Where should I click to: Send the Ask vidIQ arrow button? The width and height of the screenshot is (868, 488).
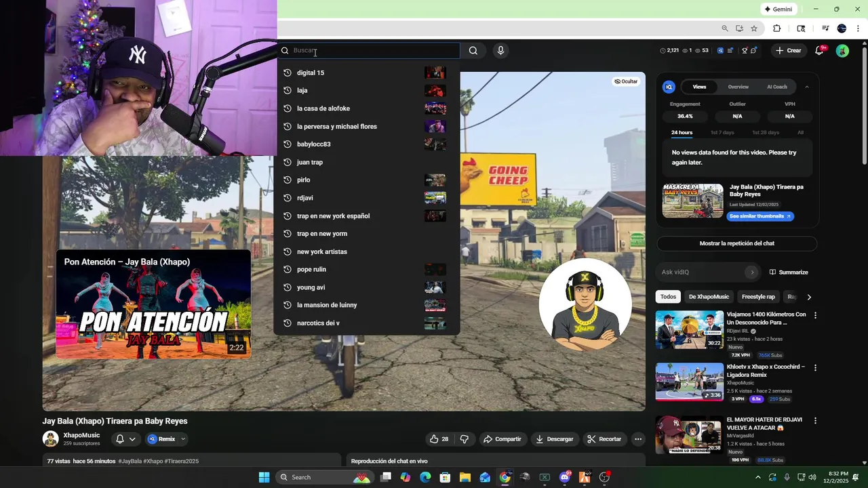[751, 272]
